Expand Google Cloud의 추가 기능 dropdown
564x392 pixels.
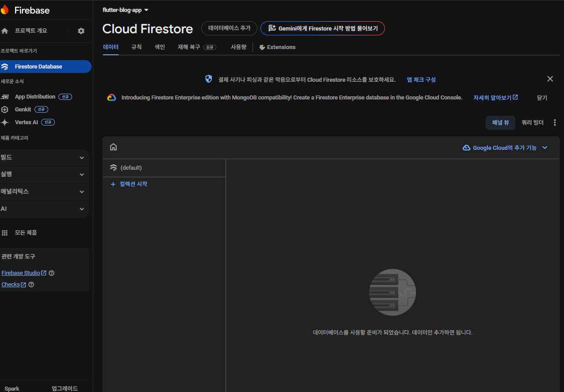(x=505, y=148)
